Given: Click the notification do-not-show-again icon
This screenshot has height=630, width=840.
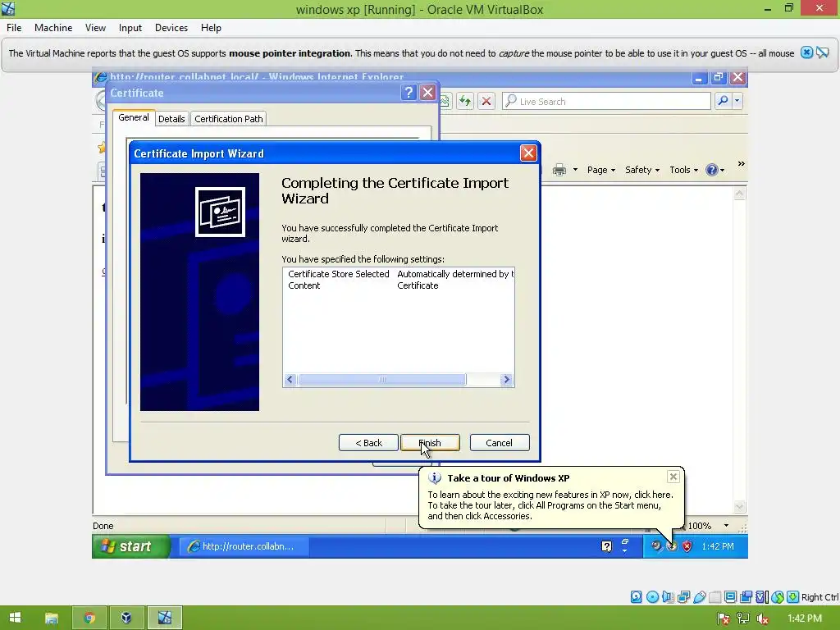Looking at the screenshot, I should [823, 52].
